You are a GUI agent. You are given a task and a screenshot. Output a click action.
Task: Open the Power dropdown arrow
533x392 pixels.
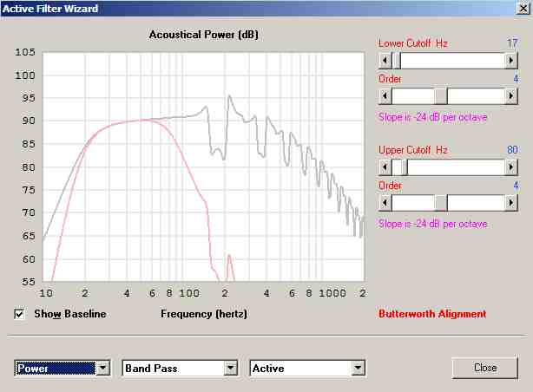coord(102,368)
